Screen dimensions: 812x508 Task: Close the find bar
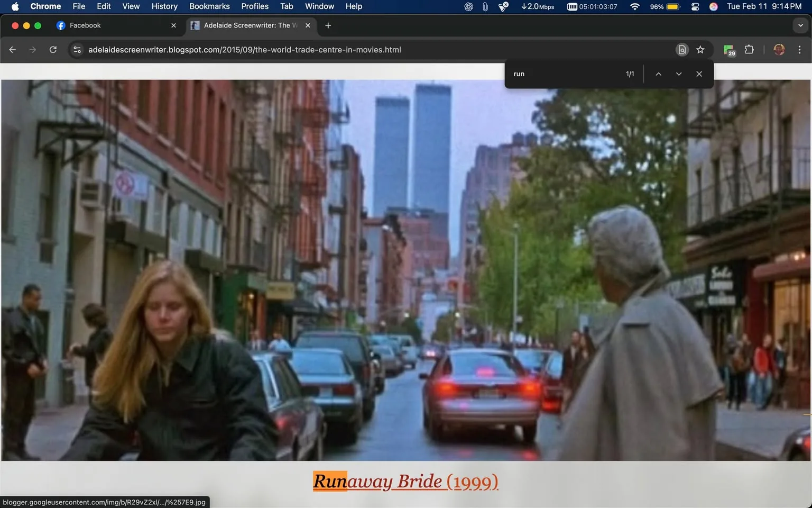point(699,74)
